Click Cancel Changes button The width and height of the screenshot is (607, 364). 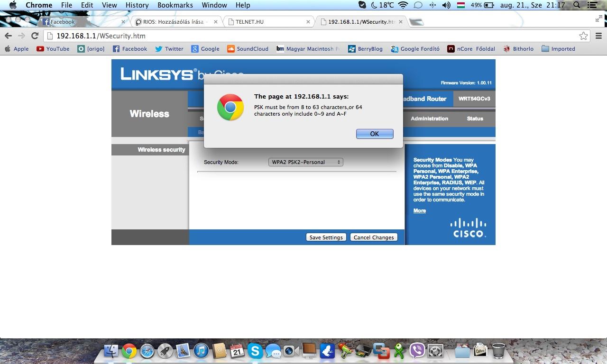click(374, 237)
